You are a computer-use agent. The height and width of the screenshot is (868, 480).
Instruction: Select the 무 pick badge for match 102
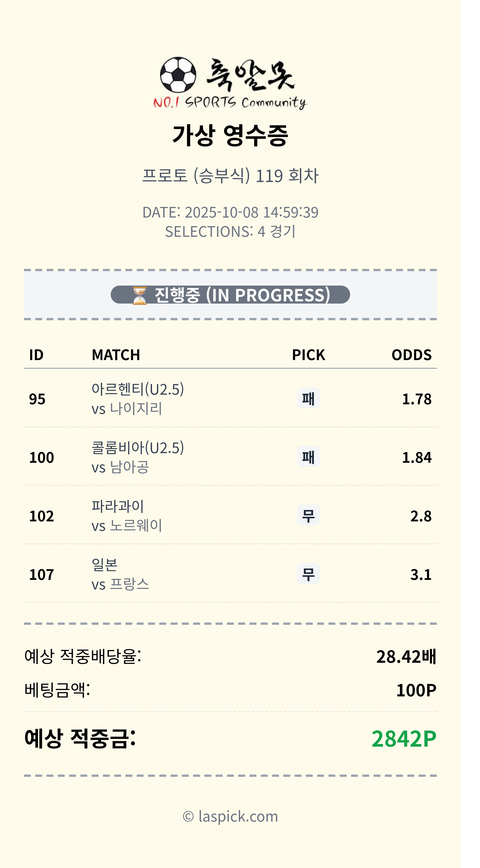[308, 516]
